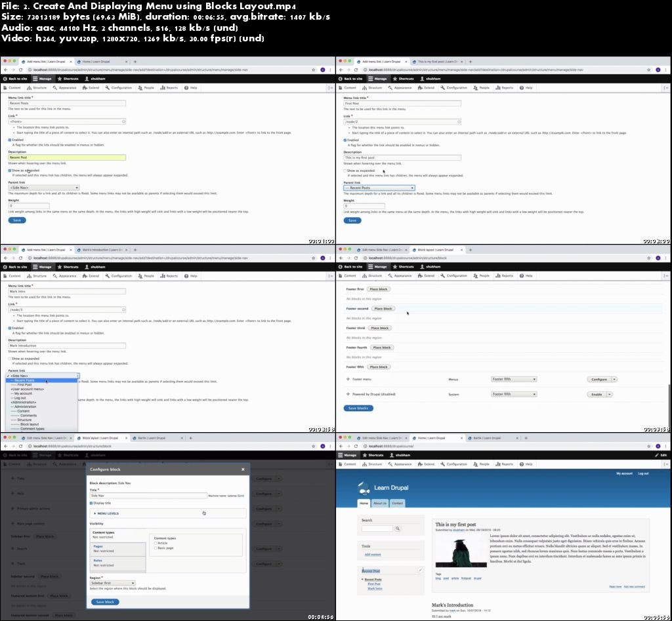Image resolution: width=672 pixels, height=621 pixels.
Task: Click browser back arrow in the Mark Intro form frame
Action: pyautogui.click(x=5, y=258)
